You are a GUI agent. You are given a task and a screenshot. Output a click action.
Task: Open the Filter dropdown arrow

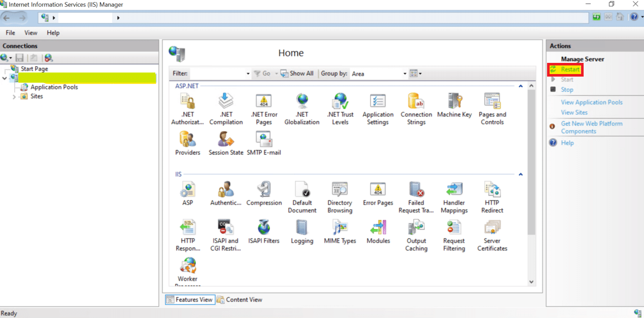(x=248, y=74)
